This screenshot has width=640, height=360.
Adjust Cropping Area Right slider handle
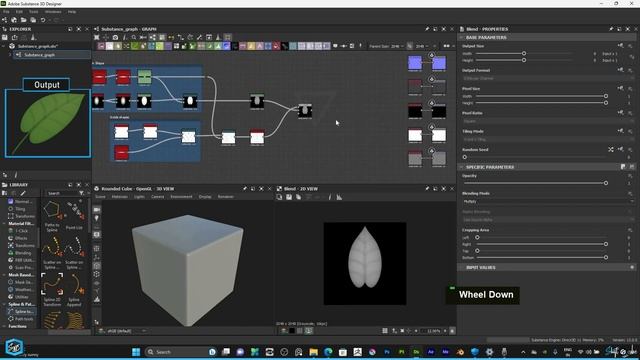[606, 244]
